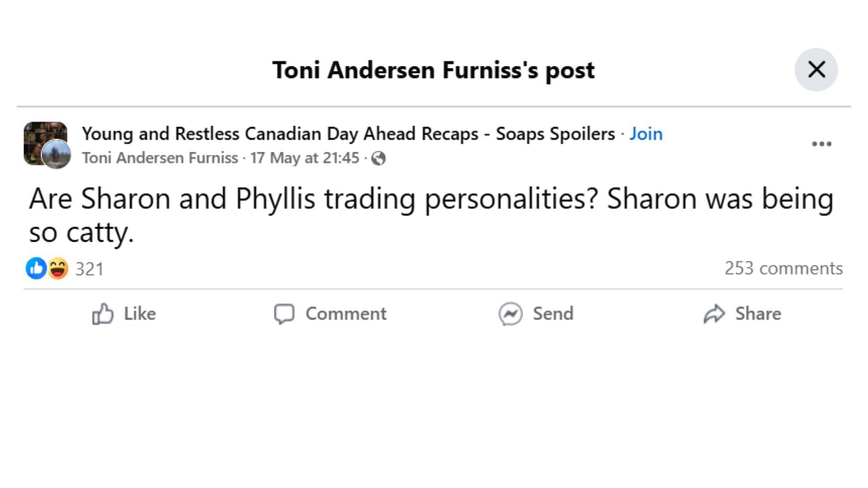Click the Comment button label

point(346,314)
